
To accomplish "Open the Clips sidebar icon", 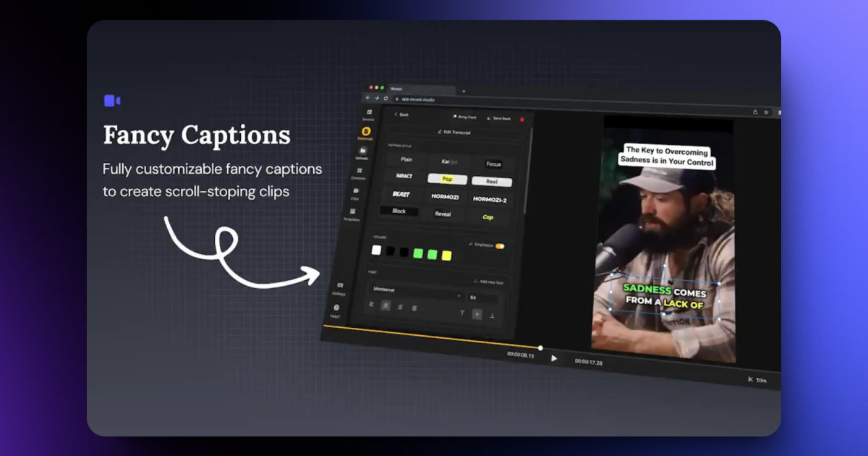I will tap(356, 193).
